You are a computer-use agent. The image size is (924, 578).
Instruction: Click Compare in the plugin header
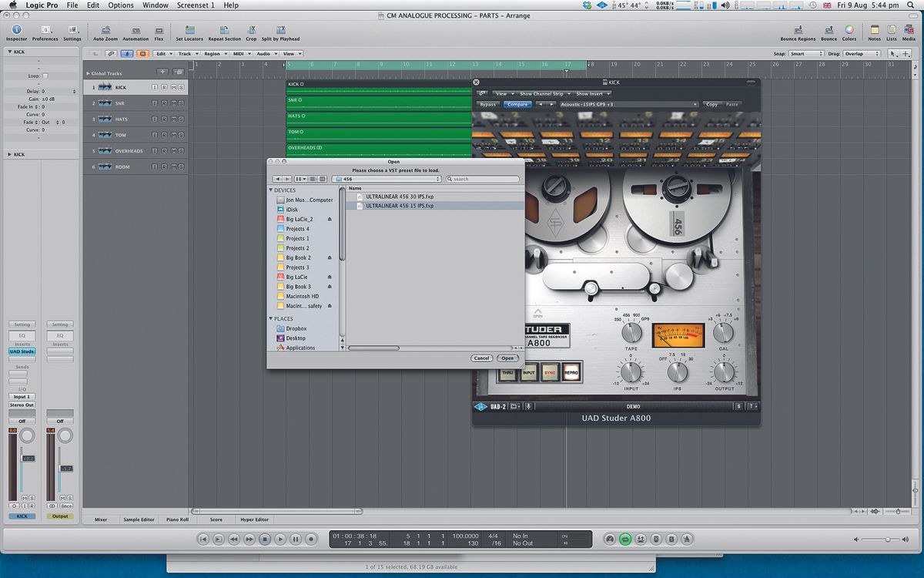pos(517,104)
